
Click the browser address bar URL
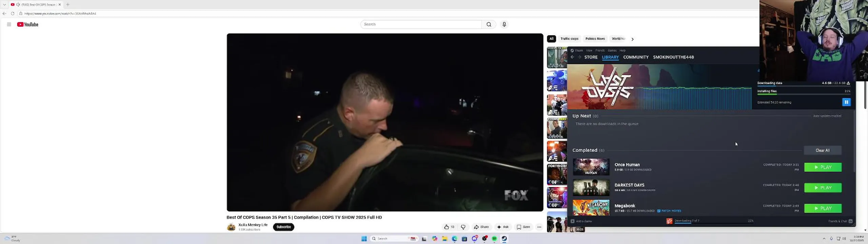60,14
